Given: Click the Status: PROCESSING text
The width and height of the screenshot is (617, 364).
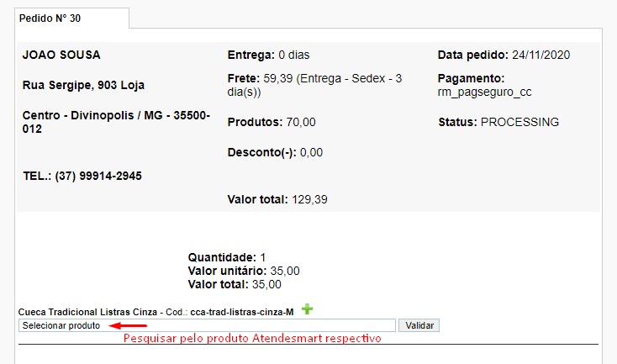Looking at the screenshot, I should pyautogui.click(x=498, y=122).
